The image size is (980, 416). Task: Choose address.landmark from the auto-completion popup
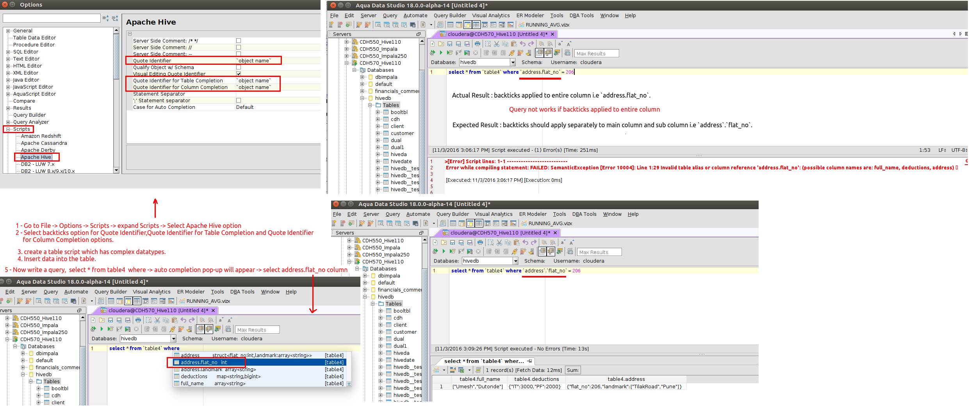(259, 370)
